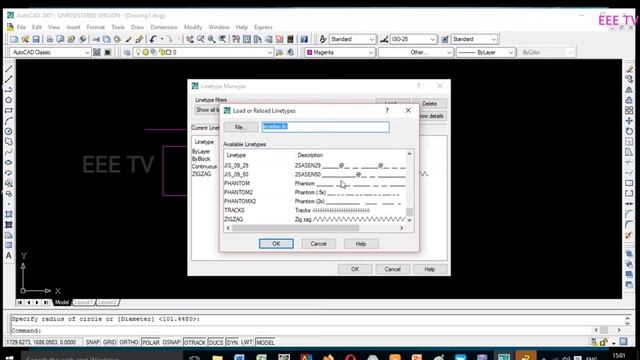Toggle OTRACK in status bar
Viewport: 640px width, 360px height.
pyautogui.click(x=194, y=342)
